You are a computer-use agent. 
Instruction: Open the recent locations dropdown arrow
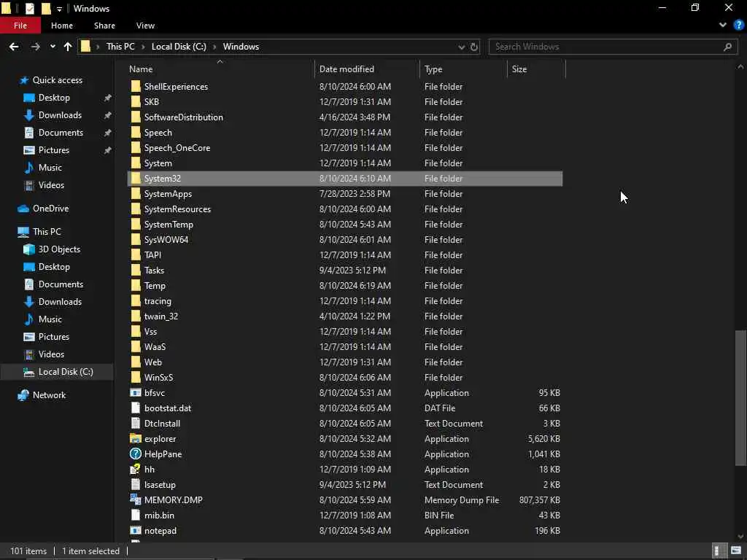click(x=53, y=47)
